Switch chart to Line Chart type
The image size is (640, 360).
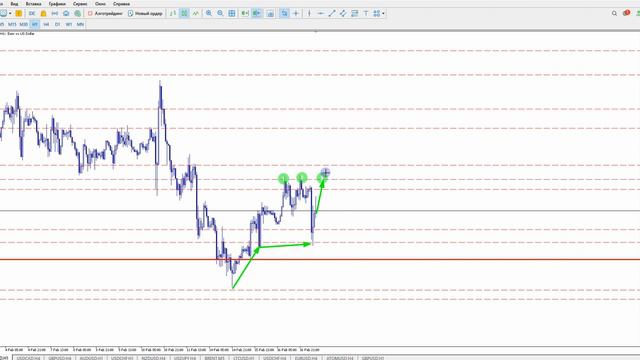click(196, 13)
